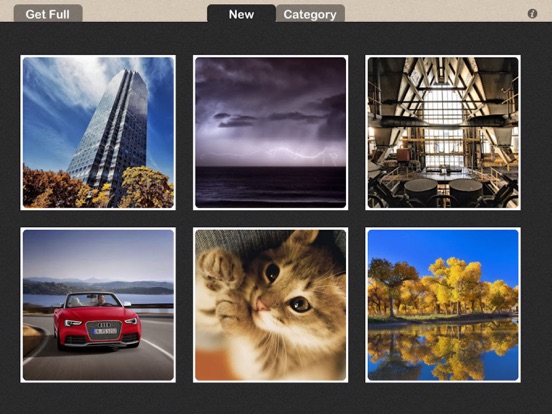Open the glass skyscraper wallpaper thumbnail
The height and width of the screenshot is (414, 552).
(x=98, y=132)
